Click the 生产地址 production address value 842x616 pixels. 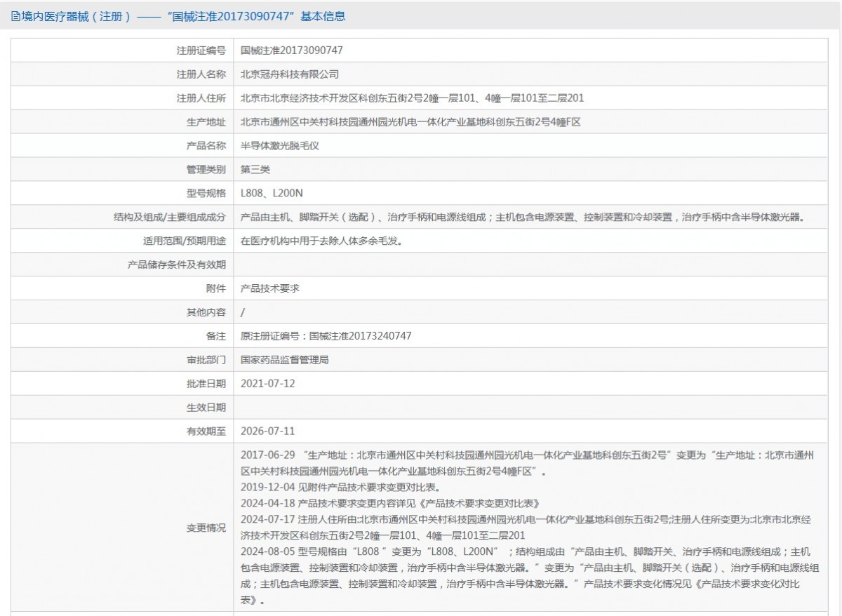click(x=410, y=122)
